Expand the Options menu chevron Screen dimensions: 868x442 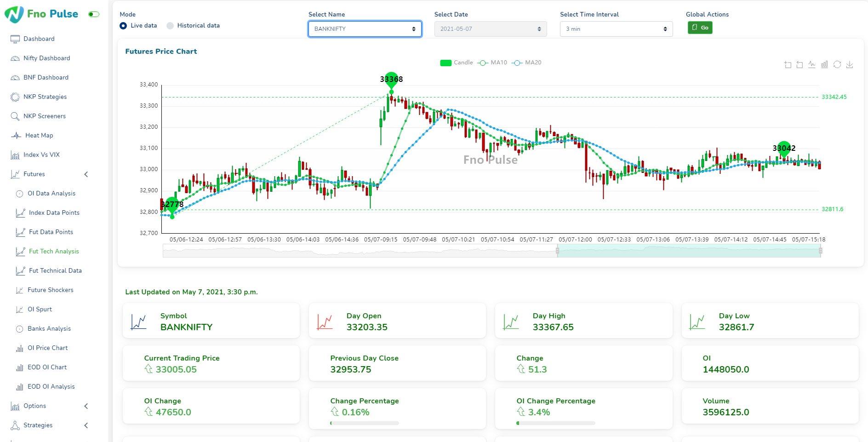86,406
